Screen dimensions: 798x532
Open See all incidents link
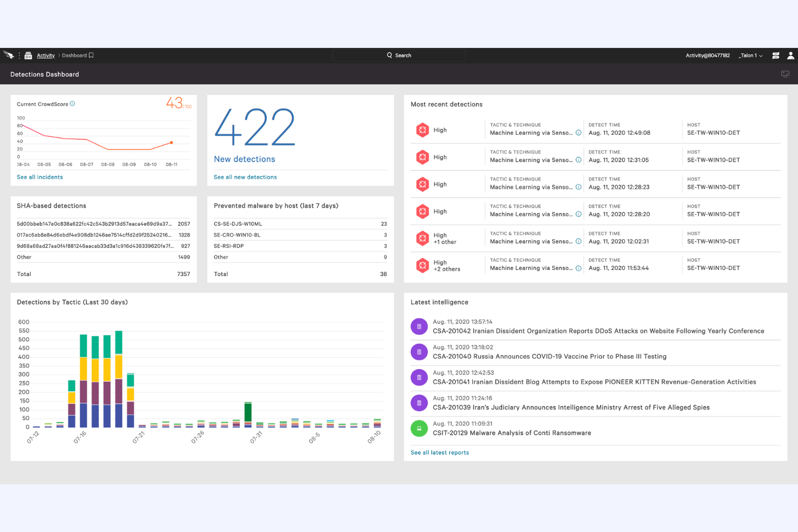coord(39,177)
